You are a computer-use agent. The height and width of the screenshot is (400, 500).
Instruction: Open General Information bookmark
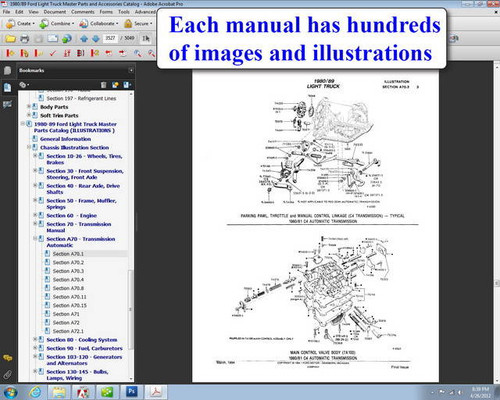(x=65, y=139)
